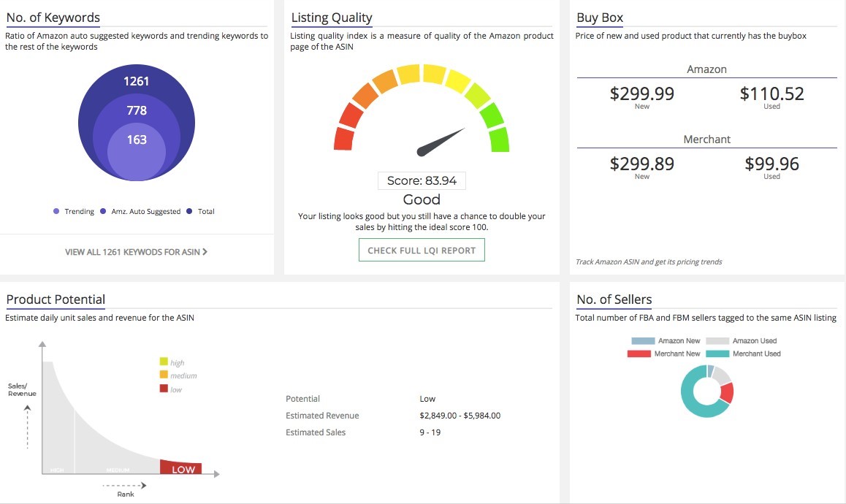Click the red LOW region on the chart

(181, 468)
